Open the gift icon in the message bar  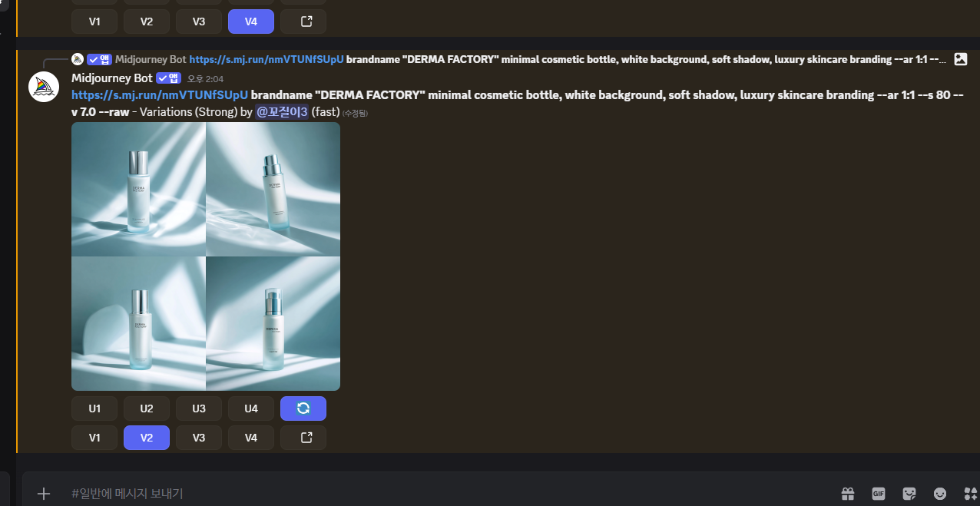click(848, 494)
